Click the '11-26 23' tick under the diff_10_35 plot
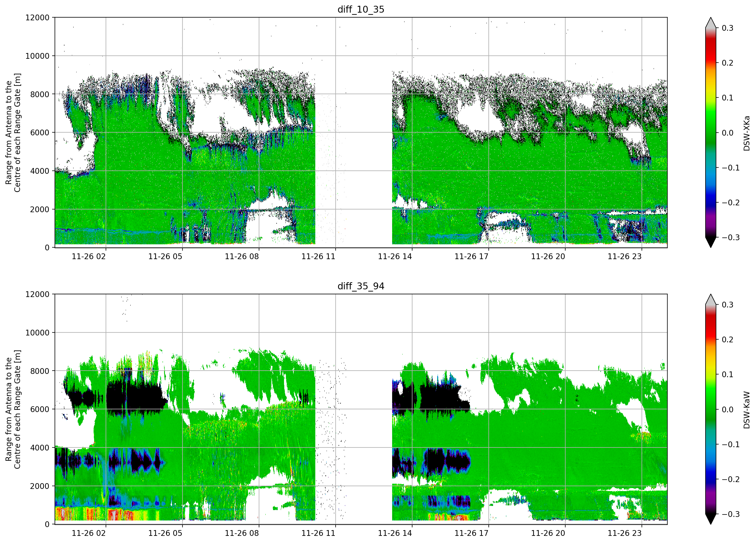 pos(625,256)
